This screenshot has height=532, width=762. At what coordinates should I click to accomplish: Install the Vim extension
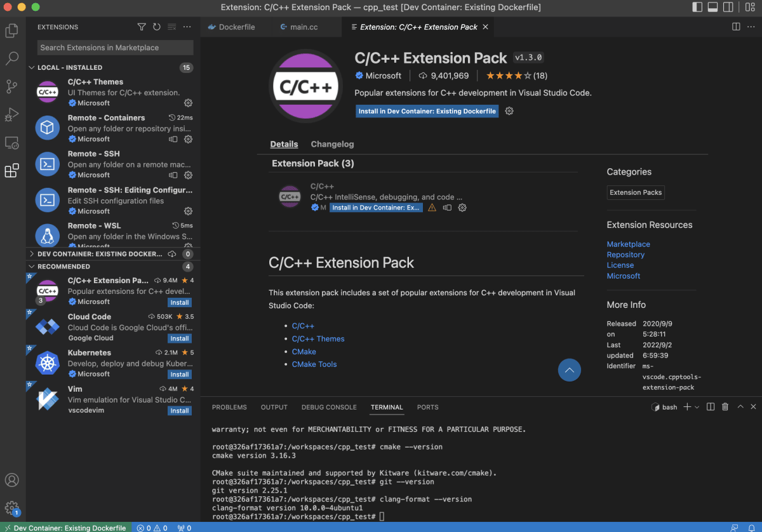[180, 411]
